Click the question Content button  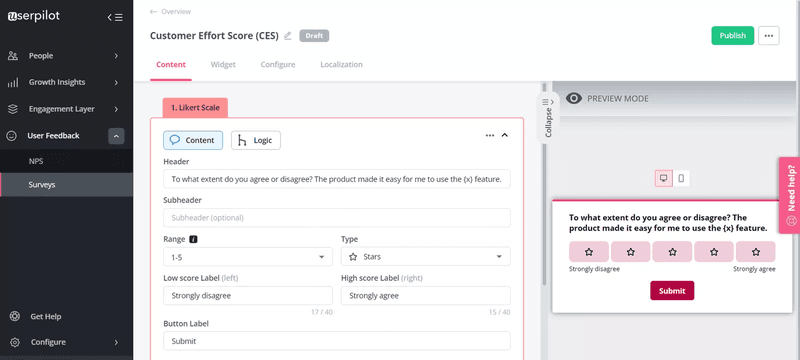point(193,140)
